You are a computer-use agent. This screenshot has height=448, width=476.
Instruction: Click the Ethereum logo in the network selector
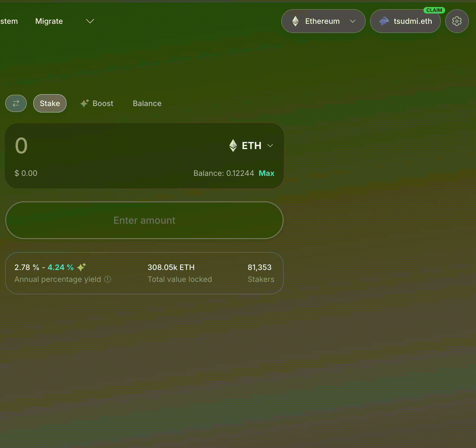[295, 21]
